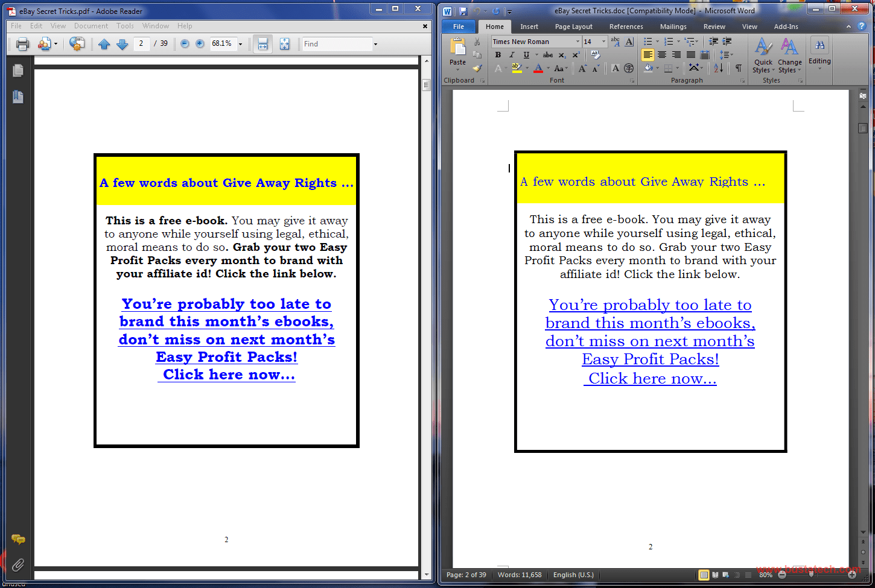Click Cut scissors icon in Word
The height and width of the screenshot is (588, 875).
pyautogui.click(x=477, y=42)
